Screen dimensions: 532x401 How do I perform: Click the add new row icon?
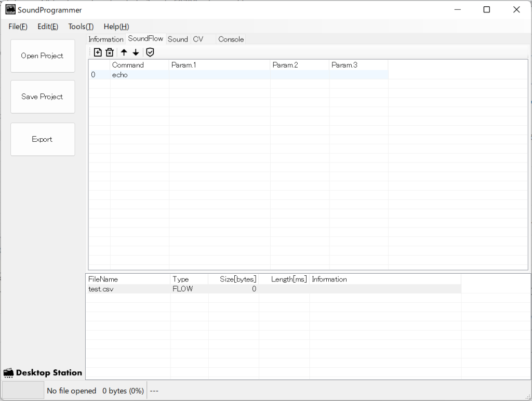pyautogui.click(x=98, y=52)
